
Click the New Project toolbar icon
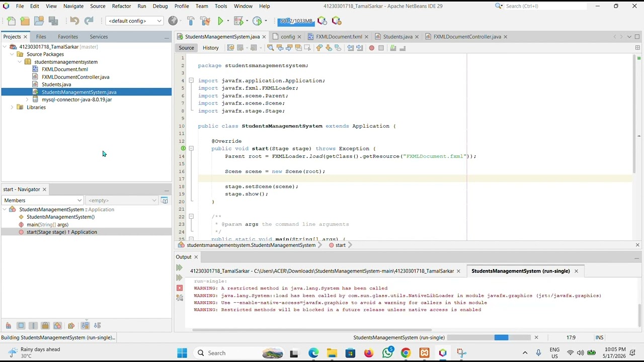click(25, 21)
